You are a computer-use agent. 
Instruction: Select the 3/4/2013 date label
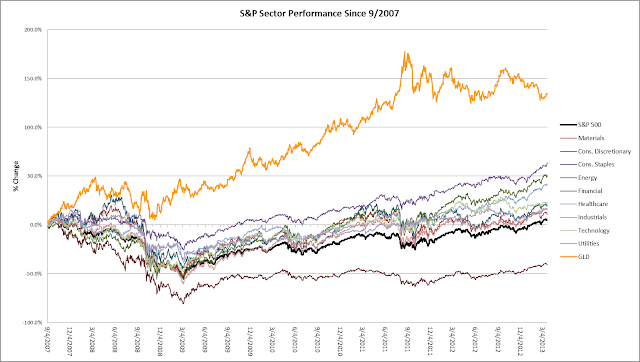pos(543,337)
